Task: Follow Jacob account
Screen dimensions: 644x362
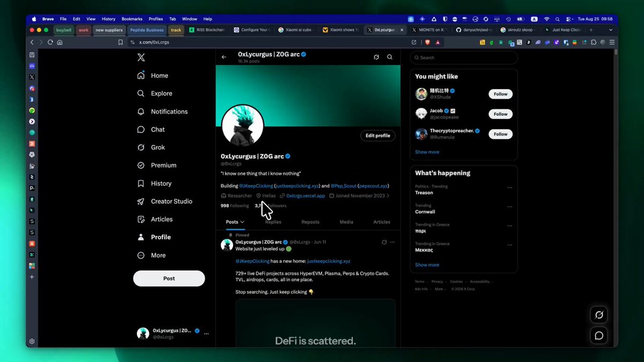Action: 501,114
